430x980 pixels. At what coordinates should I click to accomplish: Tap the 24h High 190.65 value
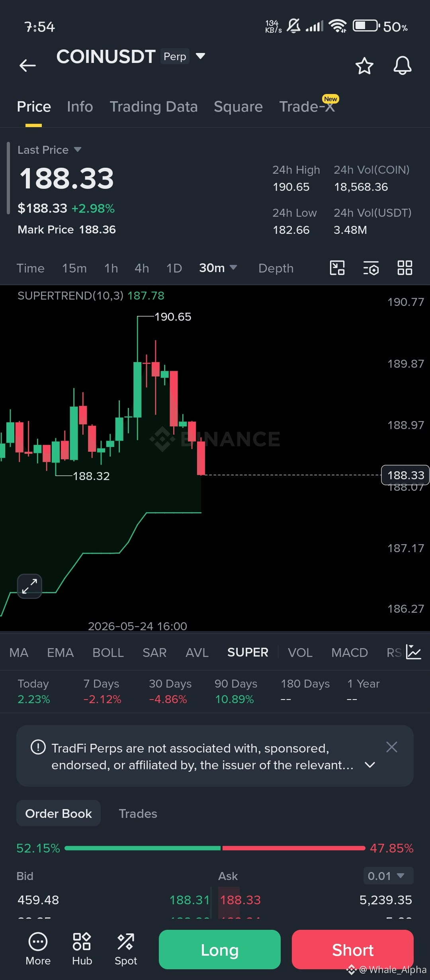tap(291, 187)
